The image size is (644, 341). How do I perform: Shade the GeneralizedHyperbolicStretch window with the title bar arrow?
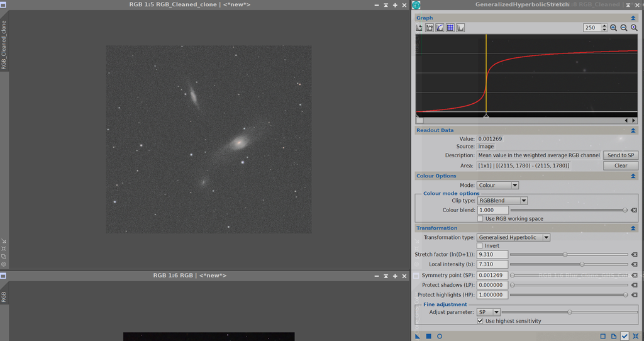click(x=628, y=5)
